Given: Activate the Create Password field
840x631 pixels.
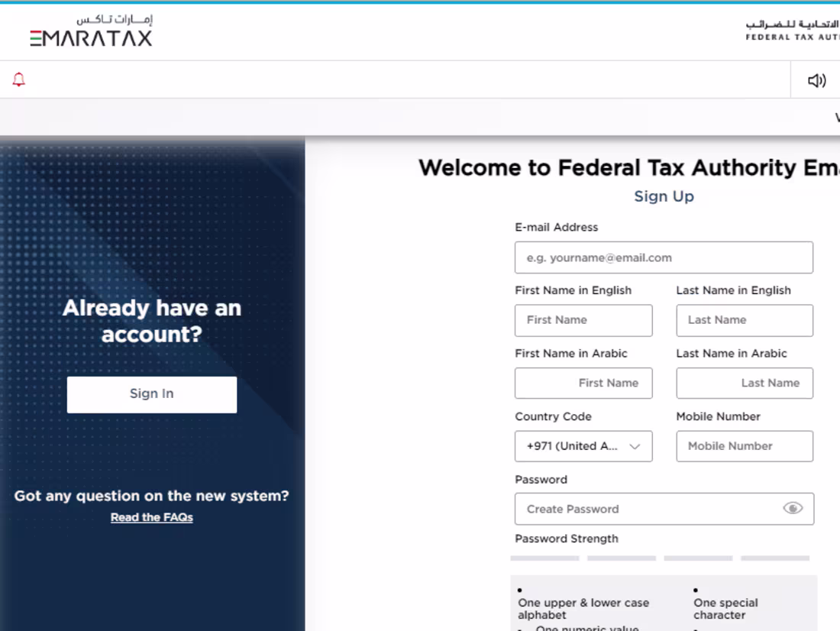Looking at the screenshot, I should click(x=664, y=509).
